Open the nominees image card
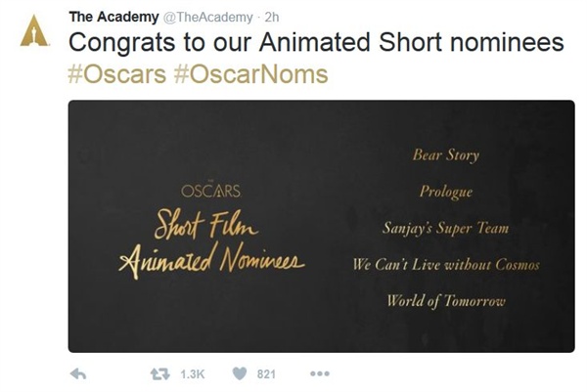587x392 pixels. coord(321,226)
